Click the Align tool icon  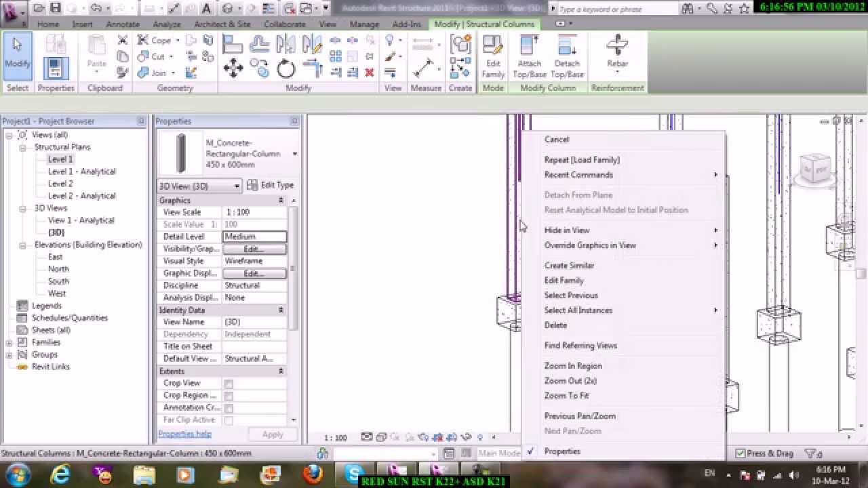click(x=233, y=44)
